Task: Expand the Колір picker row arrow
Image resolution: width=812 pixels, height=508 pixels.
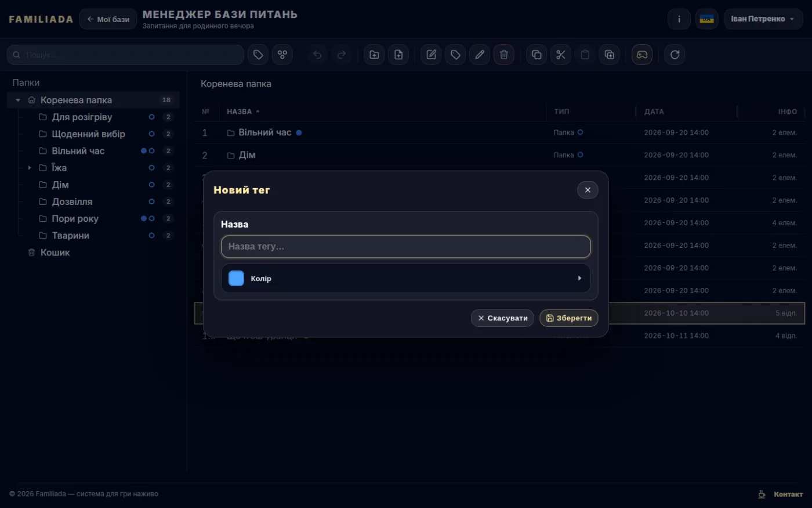Action: click(579, 279)
